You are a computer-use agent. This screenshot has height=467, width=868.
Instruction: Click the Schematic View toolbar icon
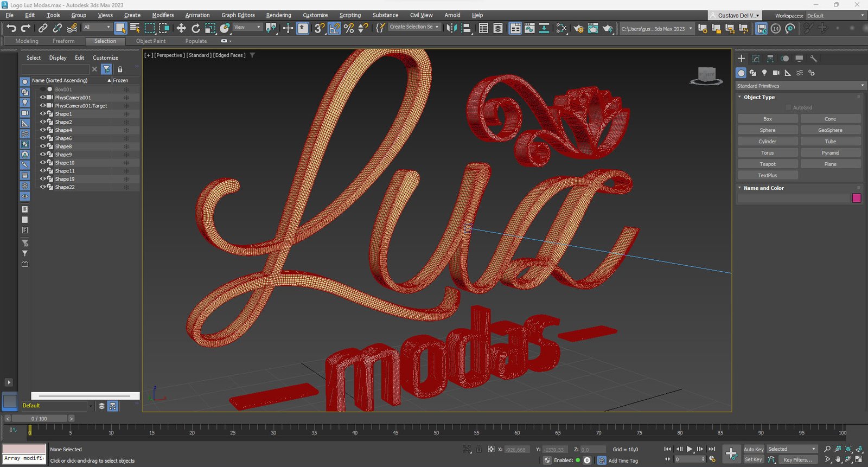click(544, 28)
